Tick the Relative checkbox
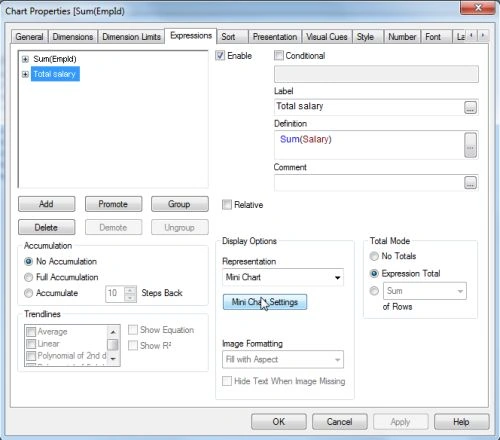The width and height of the screenshot is (500, 440). coord(227,204)
